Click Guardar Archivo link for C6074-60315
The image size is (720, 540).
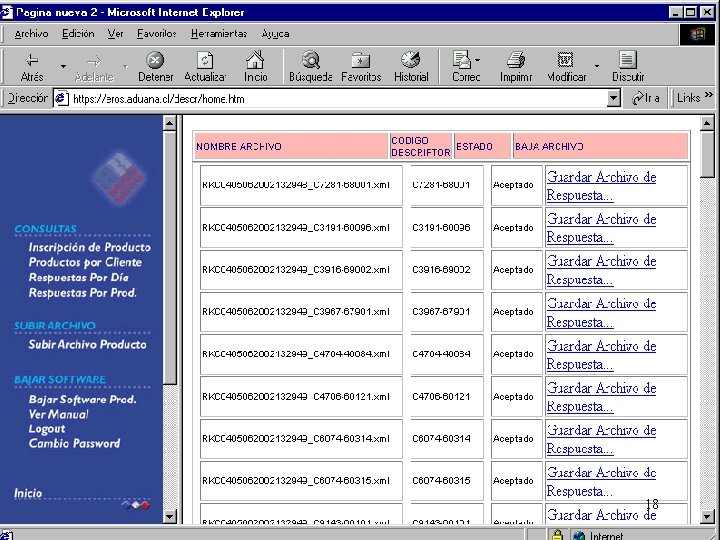click(601, 482)
